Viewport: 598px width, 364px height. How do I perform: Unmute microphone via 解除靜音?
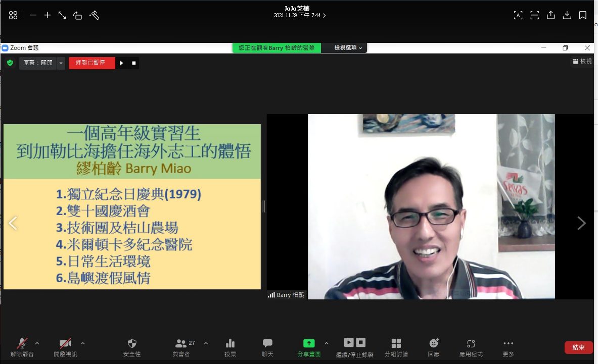pos(22,347)
